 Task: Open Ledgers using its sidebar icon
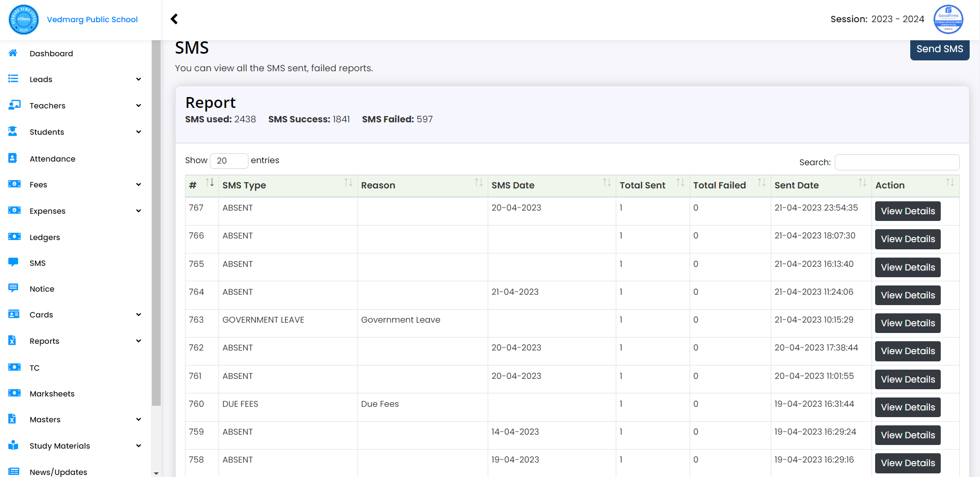[x=13, y=237]
